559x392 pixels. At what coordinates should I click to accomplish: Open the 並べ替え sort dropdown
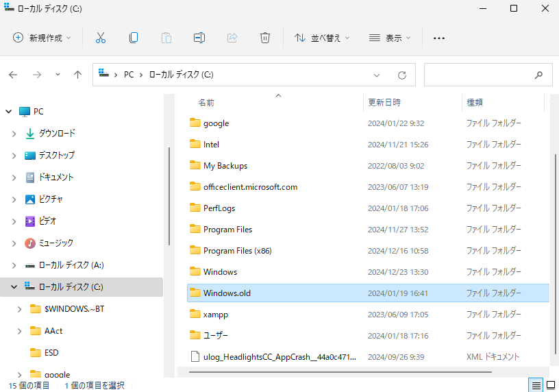pyautogui.click(x=322, y=38)
